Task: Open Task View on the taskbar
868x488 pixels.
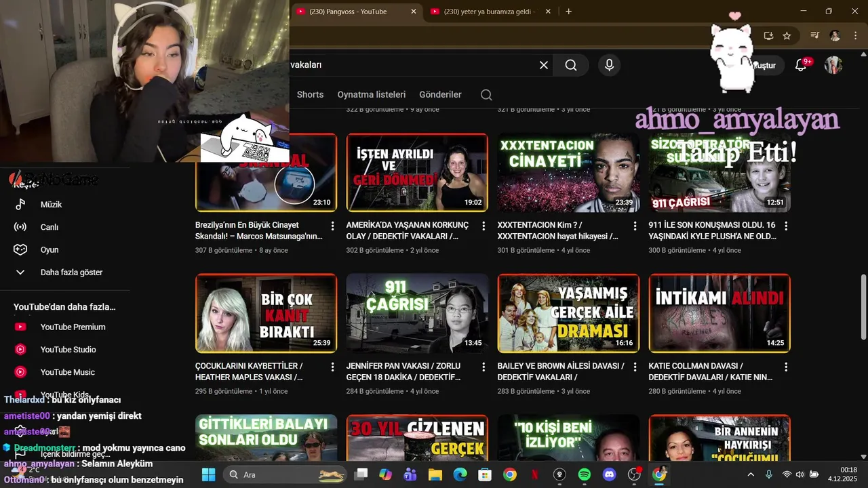Action: pyautogui.click(x=361, y=474)
